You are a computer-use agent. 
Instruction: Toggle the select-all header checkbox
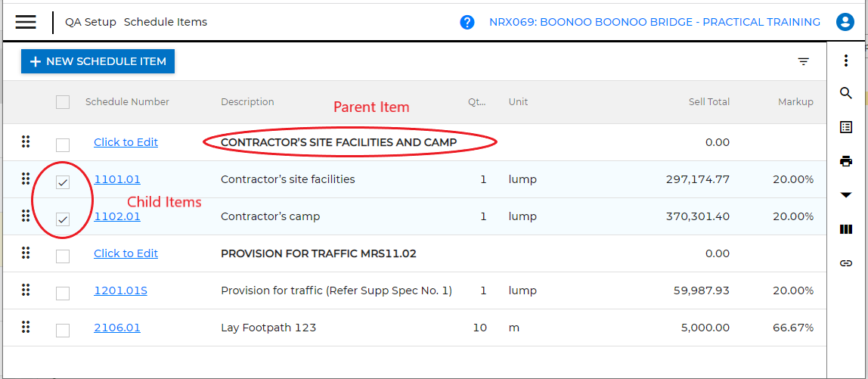point(63,102)
